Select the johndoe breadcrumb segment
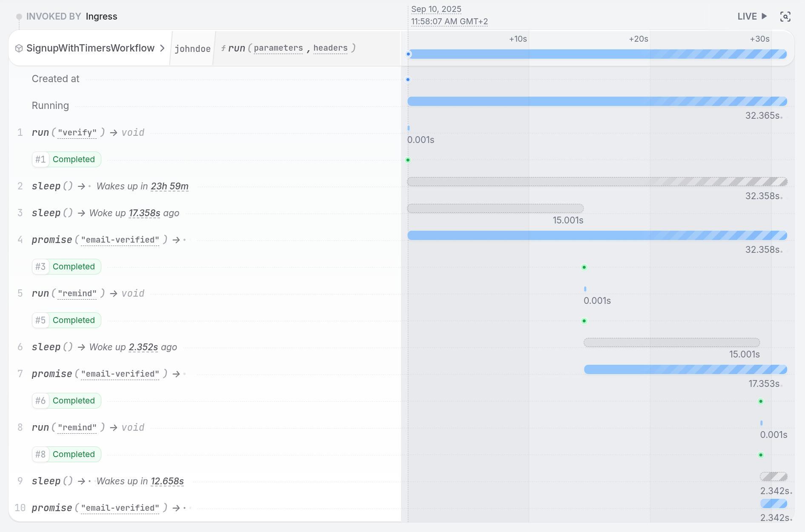The height and width of the screenshot is (532, 805). [192, 48]
